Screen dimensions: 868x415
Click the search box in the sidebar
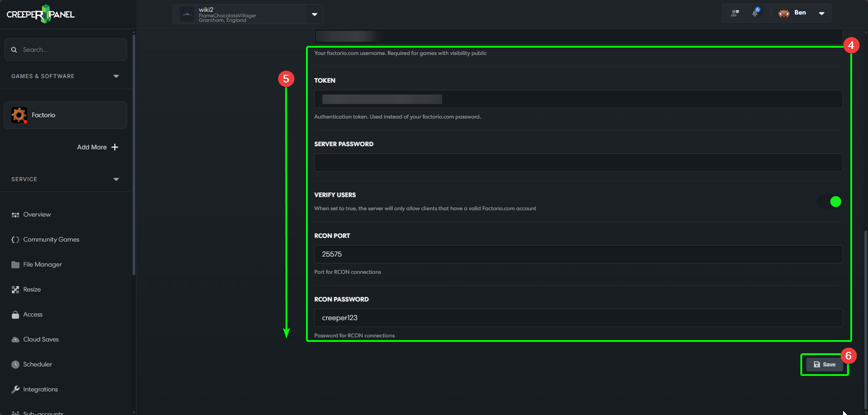(x=66, y=49)
